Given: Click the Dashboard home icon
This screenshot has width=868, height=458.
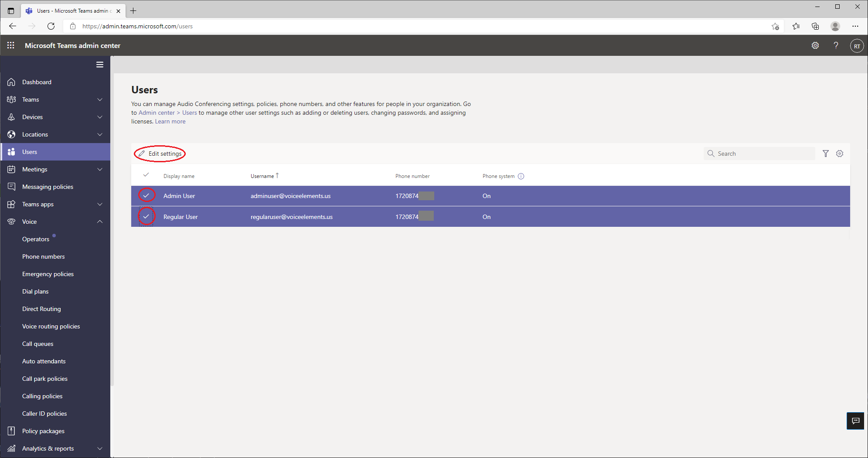Looking at the screenshot, I should [11, 82].
